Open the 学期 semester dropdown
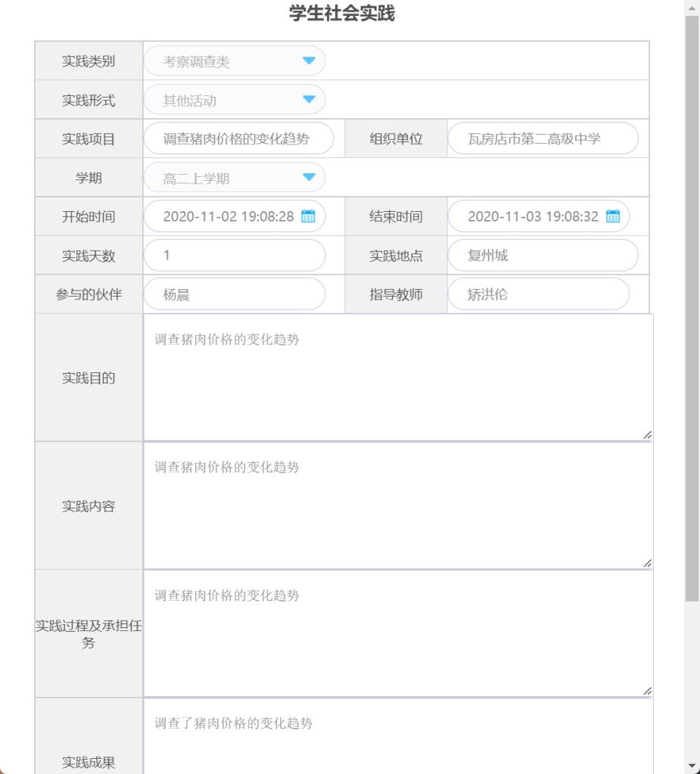700x774 pixels. (234, 179)
